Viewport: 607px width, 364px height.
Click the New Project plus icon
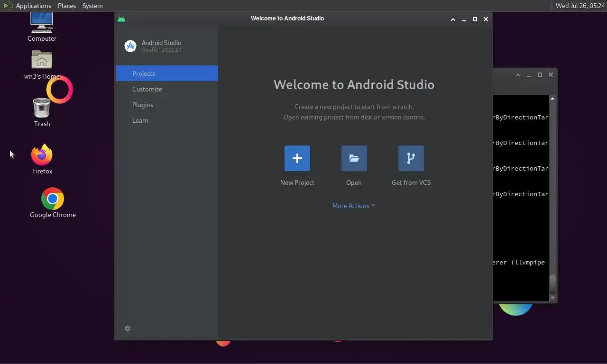pos(297,158)
